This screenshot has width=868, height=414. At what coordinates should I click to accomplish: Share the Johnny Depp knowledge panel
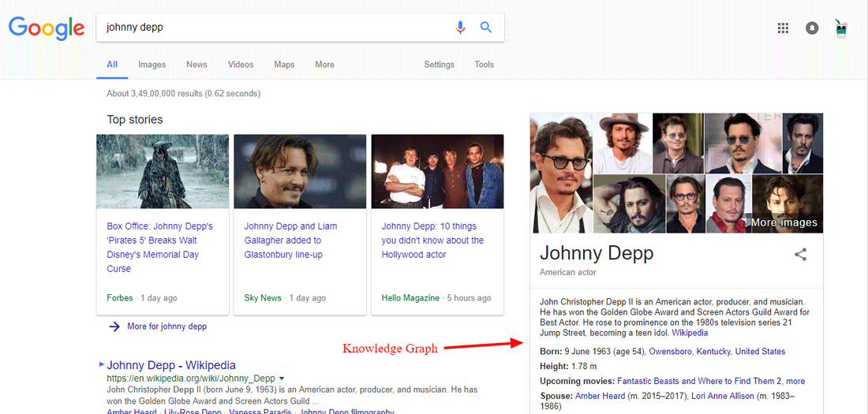coord(800,255)
